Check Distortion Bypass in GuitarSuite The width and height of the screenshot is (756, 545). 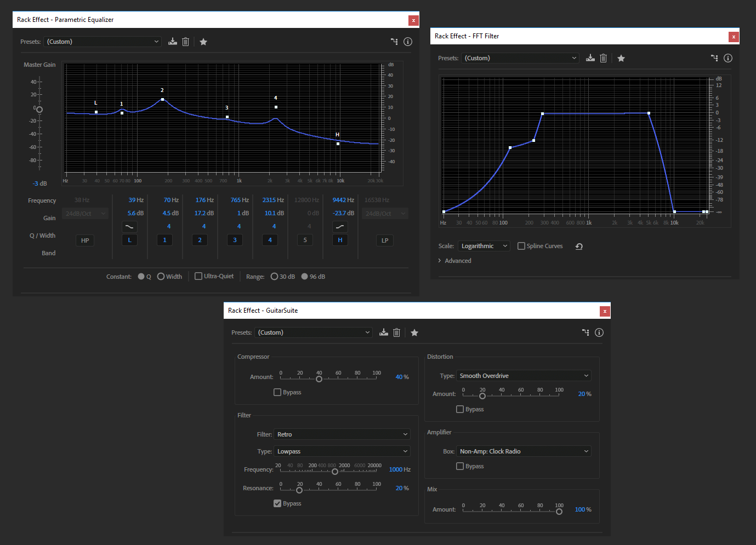tap(460, 409)
